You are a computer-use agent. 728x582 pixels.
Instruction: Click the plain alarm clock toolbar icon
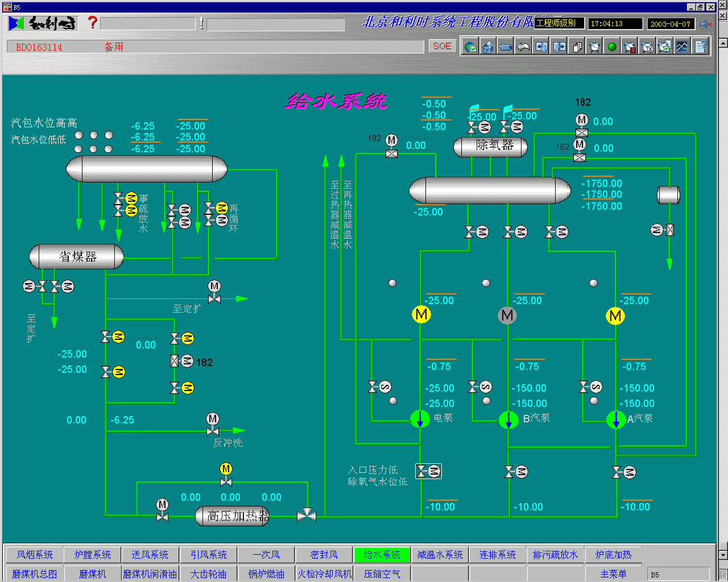coord(594,47)
